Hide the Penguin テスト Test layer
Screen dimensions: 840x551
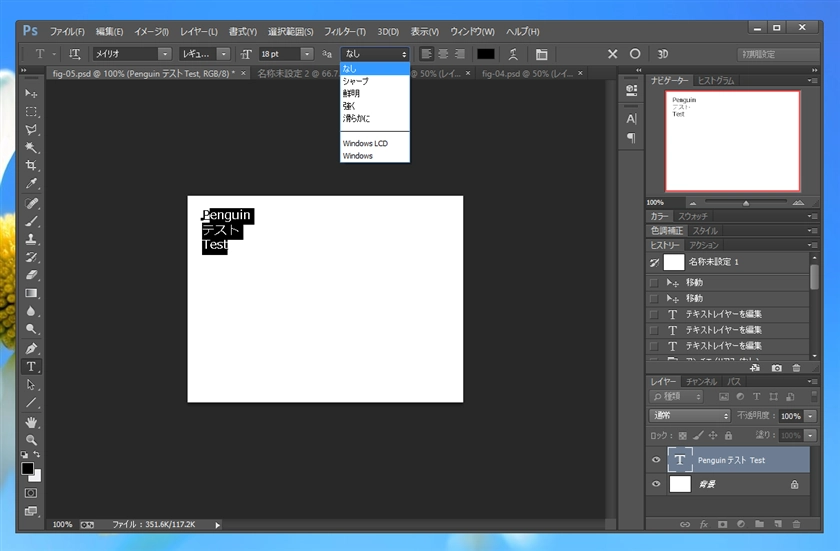(656, 460)
